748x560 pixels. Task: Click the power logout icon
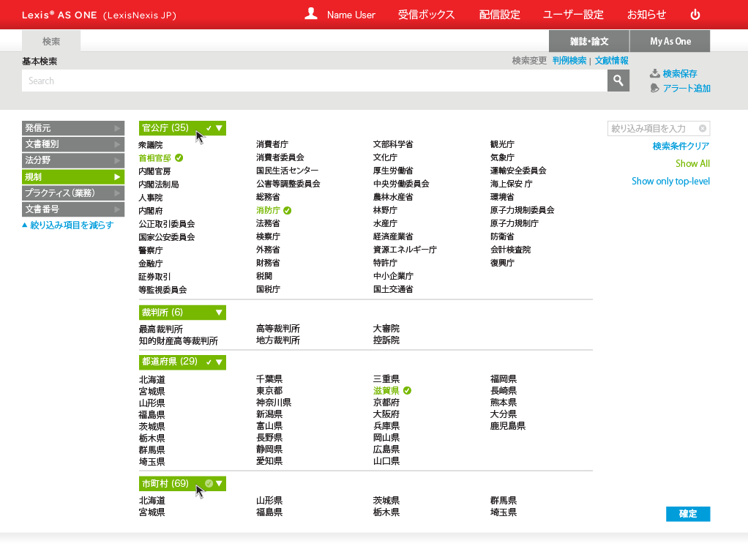tap(695, 15)
